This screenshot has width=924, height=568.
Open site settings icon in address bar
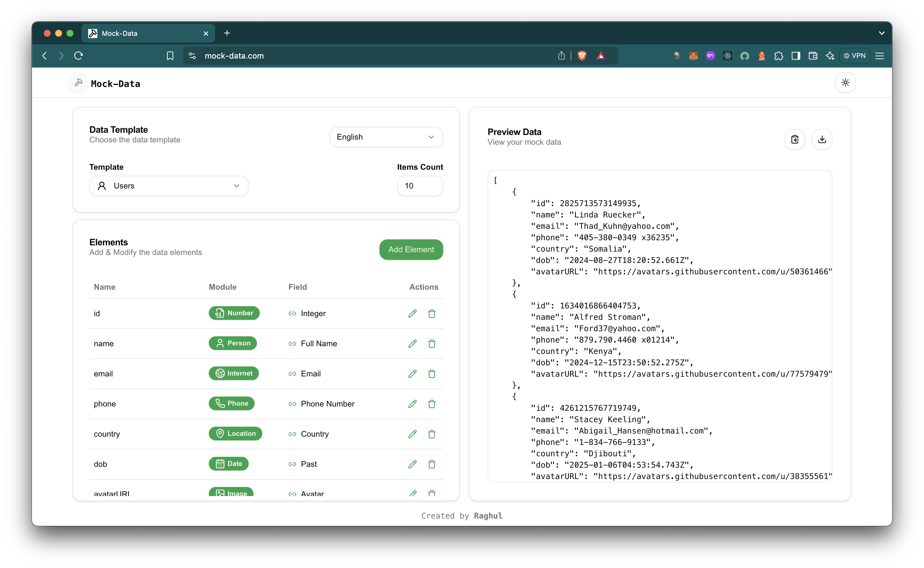point(192,56)
